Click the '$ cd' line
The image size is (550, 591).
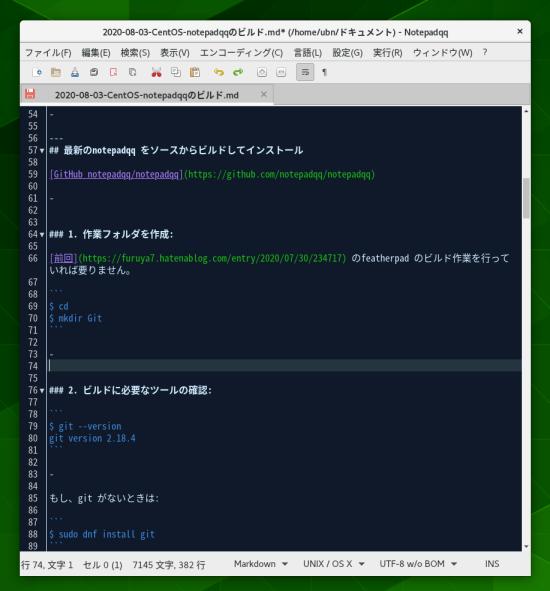[x=59, y=306]
